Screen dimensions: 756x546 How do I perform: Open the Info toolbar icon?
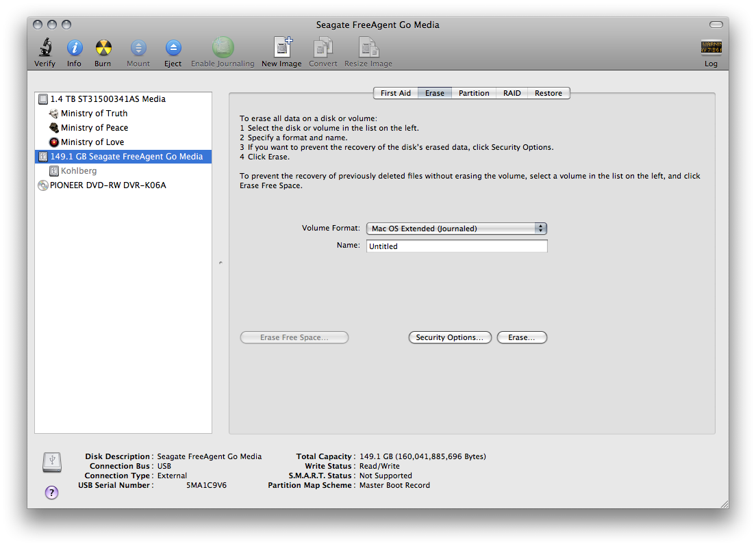[x=74, y=47]
